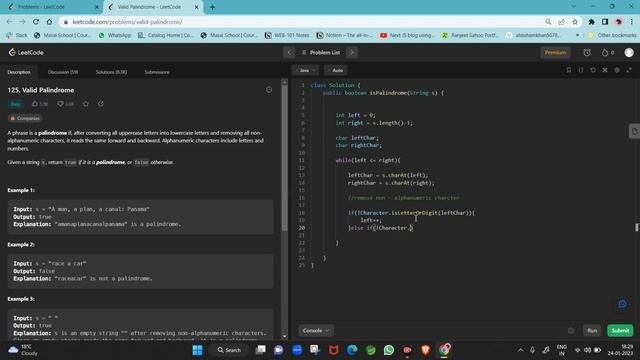This screenshot has width=640, height=360.
Task: Open the Auto dropdown in editor
Action: (336, 70)
